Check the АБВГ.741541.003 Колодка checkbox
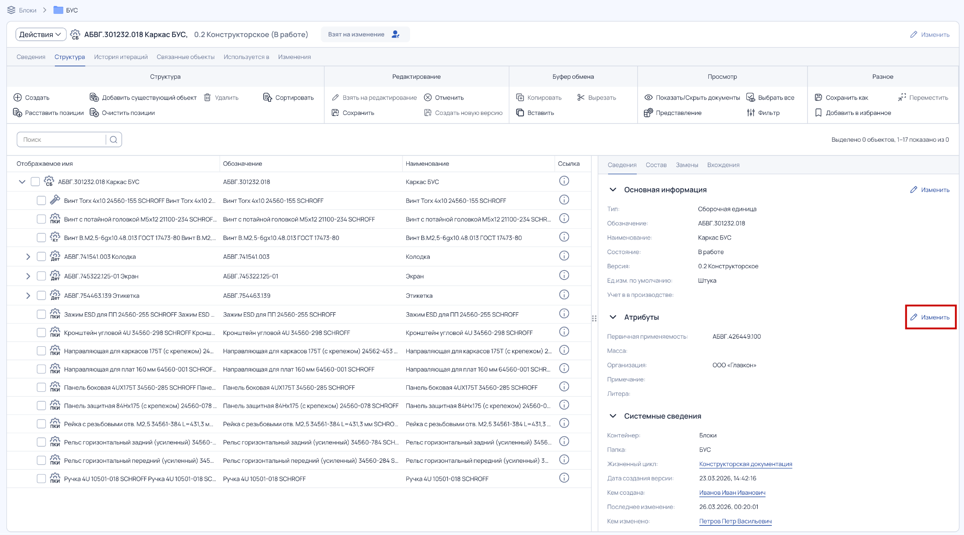Viewport: 964px width, 535px height. [x=41, y=256]
